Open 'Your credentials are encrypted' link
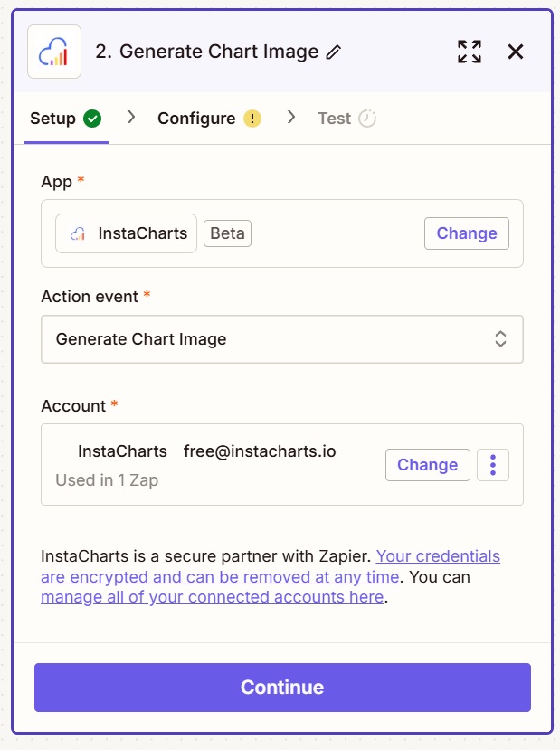This screenshot has width=560, height=750. click(271, 567)
